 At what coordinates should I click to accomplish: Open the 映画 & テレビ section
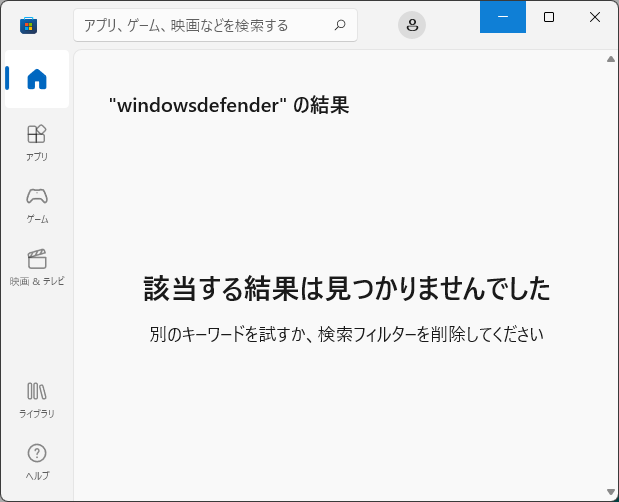(37, 268)
